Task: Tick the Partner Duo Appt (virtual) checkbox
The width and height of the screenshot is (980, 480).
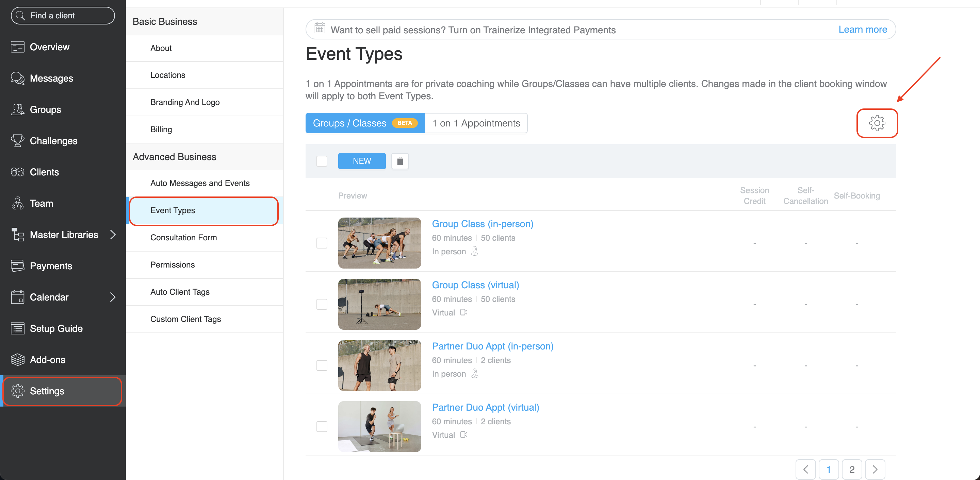Action: (322, 426)
